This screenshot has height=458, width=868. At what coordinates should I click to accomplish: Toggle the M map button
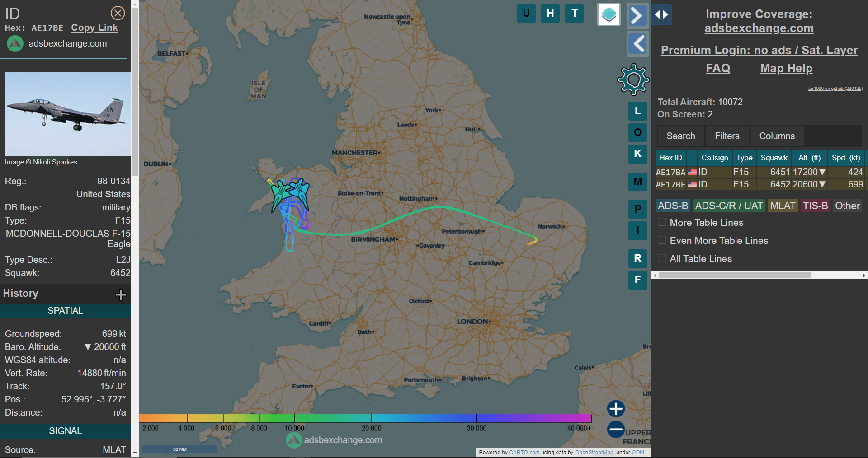638,182
